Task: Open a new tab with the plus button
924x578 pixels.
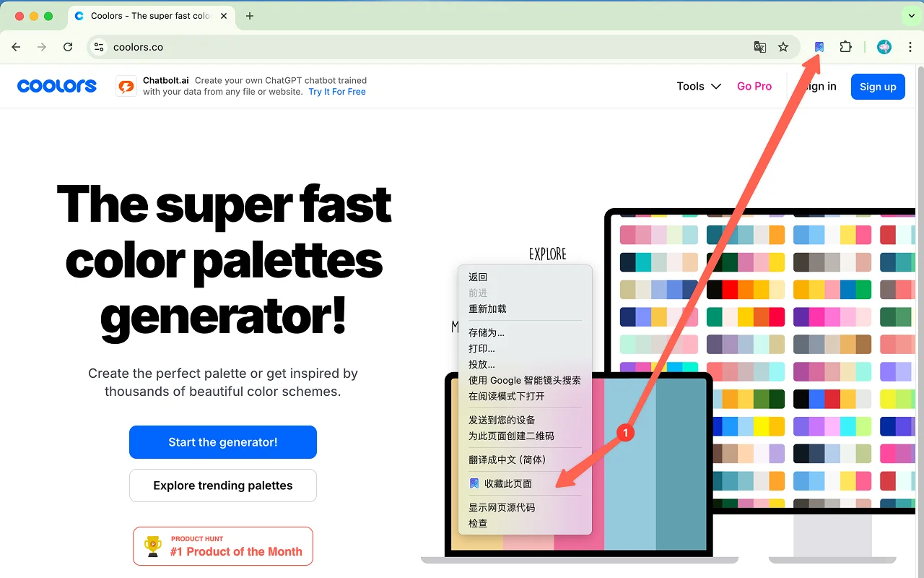Action: 250,16
